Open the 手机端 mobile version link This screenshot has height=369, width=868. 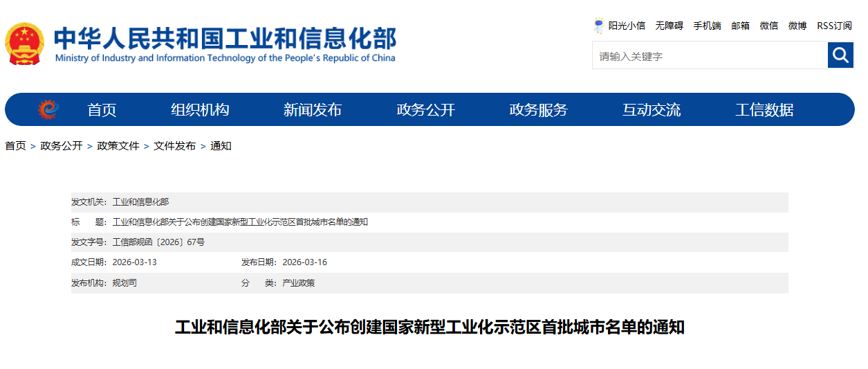707,26
